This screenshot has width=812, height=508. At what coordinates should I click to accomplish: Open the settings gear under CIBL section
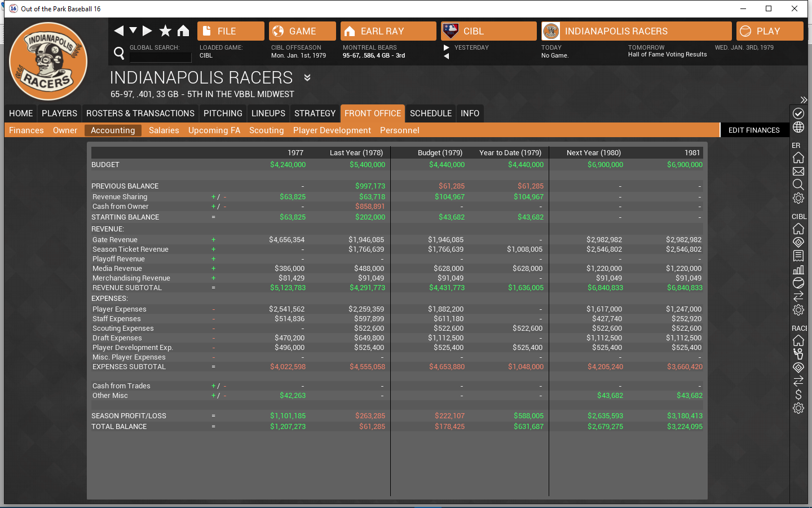tap(798, 310)
